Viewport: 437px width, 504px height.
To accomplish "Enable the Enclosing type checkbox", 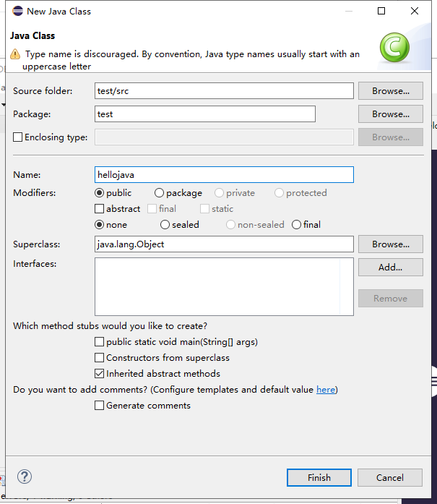I will click(x=18, y=137).
